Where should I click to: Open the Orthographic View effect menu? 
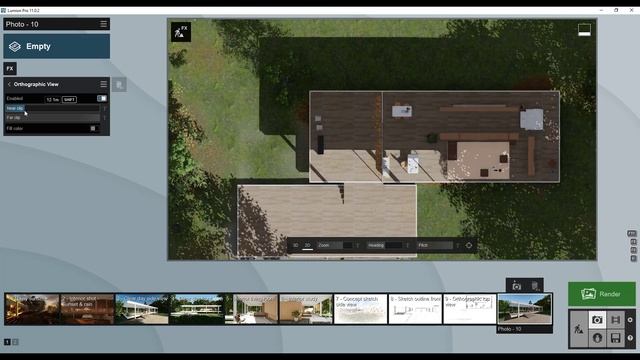104,84
